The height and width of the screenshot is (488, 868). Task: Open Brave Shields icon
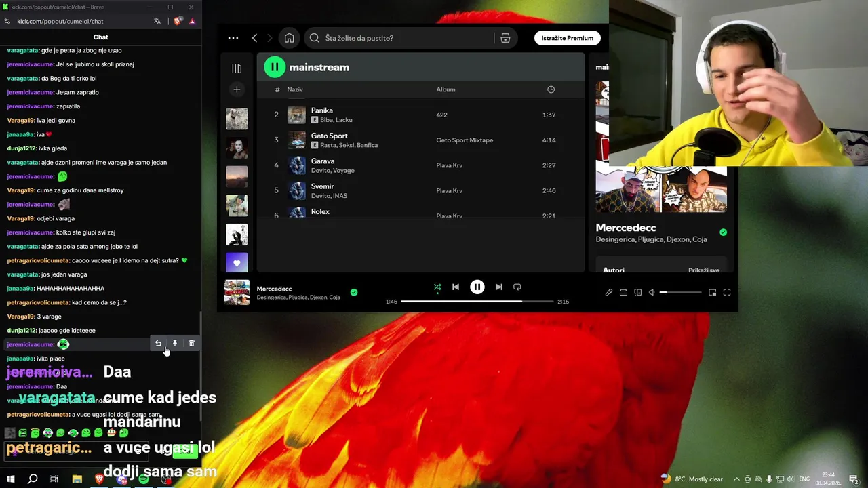click(178, 21)
